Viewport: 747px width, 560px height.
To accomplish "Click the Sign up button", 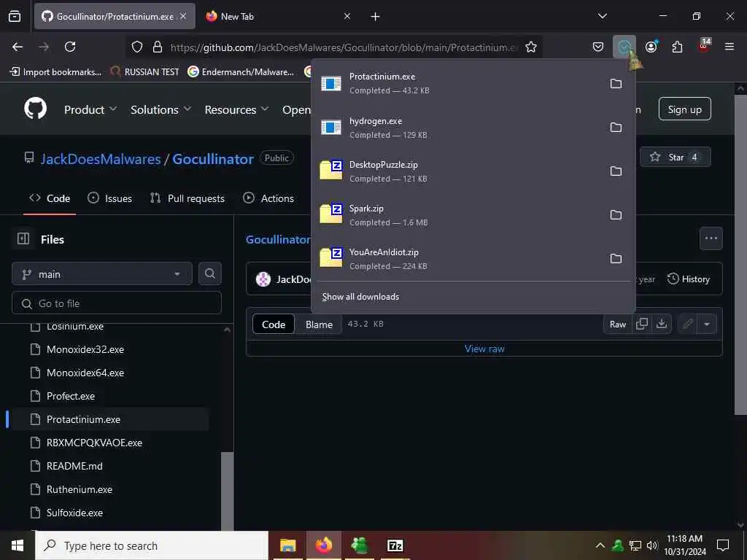I will pos(684,109).
